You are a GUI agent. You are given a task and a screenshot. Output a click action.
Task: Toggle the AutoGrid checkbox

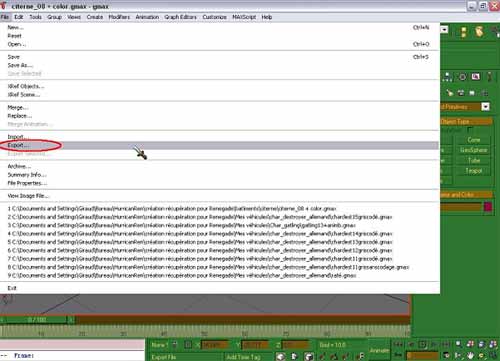coord(470,129)
